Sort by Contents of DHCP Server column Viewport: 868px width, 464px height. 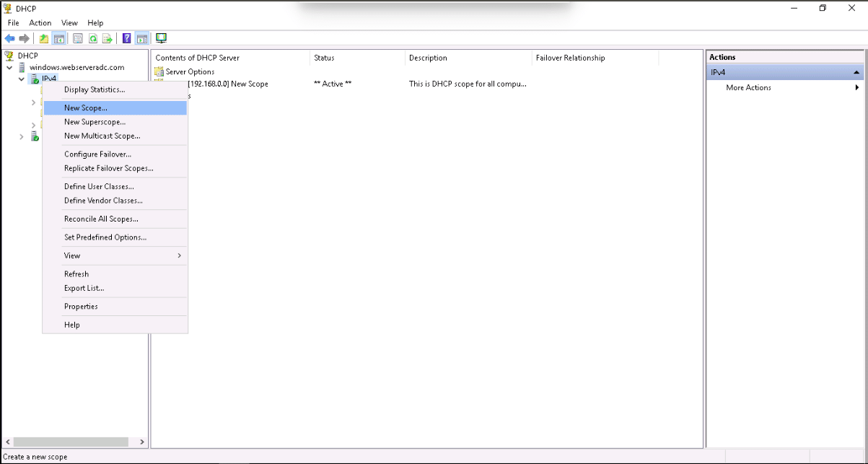pyautogui.click(x=231, y=58)
